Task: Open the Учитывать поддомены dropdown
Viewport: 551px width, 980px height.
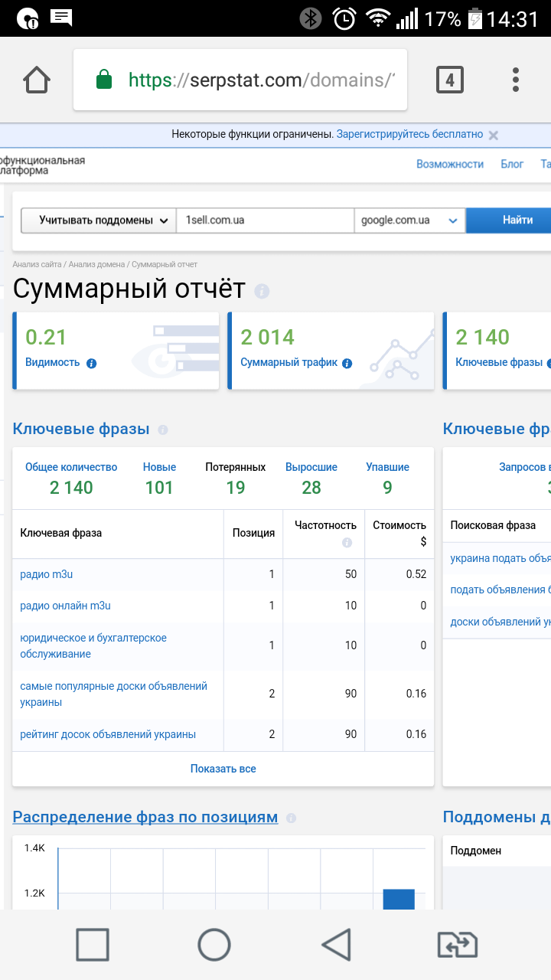Action: 98,220
